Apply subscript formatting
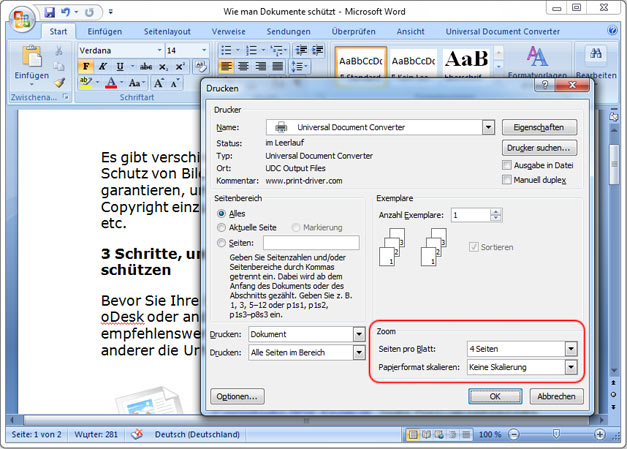This screenshot has width=627, height=449. pyautogui.click(x=163, y=66)
